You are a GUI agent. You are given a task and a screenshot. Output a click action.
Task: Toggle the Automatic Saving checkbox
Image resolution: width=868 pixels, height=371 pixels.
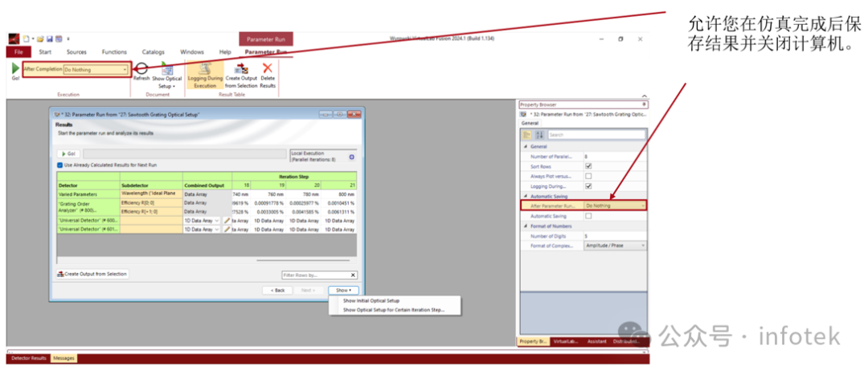click(588, 216)
